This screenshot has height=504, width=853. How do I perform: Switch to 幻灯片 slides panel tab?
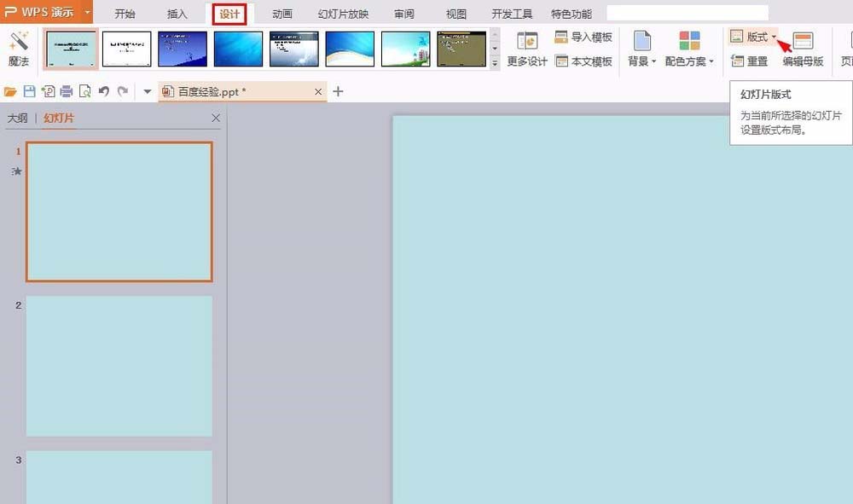coord(59,118)
